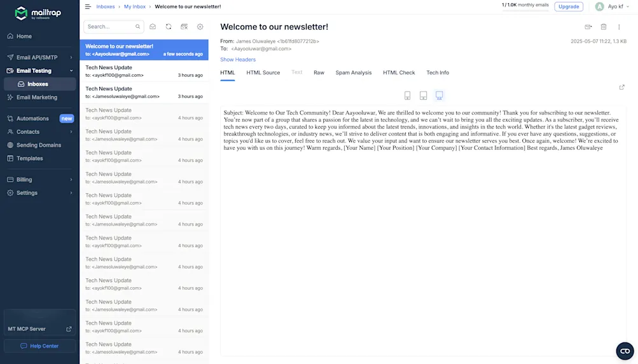Viewport: 638px width, 364px height.
Task: Open inbox settings gear icon
Action: (x=200, y=27)
